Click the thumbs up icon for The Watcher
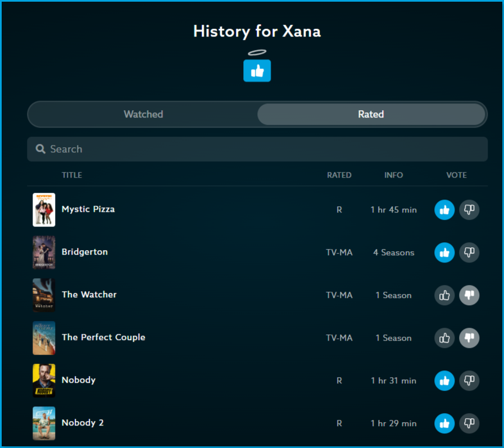This screenshot has height=448, width=504. [x=444, y=295]
